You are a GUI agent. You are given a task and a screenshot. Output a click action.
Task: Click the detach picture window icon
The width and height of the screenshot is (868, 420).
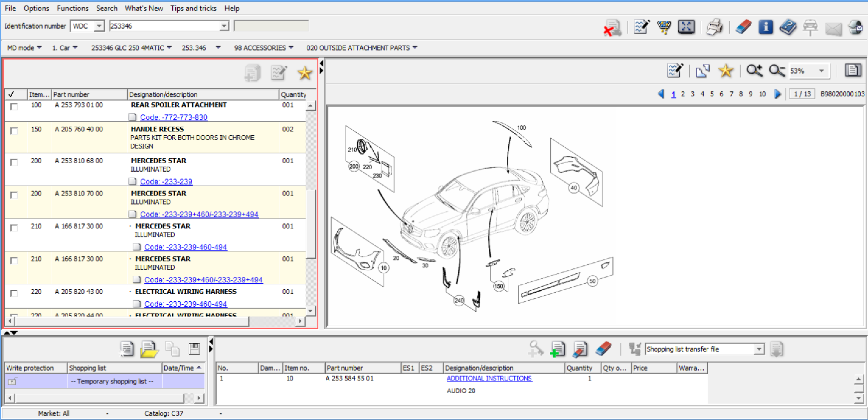tap(703, 70)
